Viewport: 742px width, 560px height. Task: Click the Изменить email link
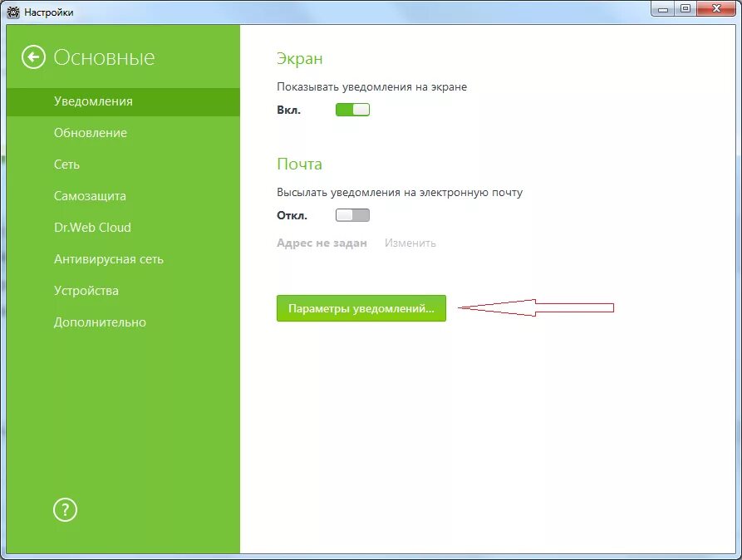(x=410, y=243)
